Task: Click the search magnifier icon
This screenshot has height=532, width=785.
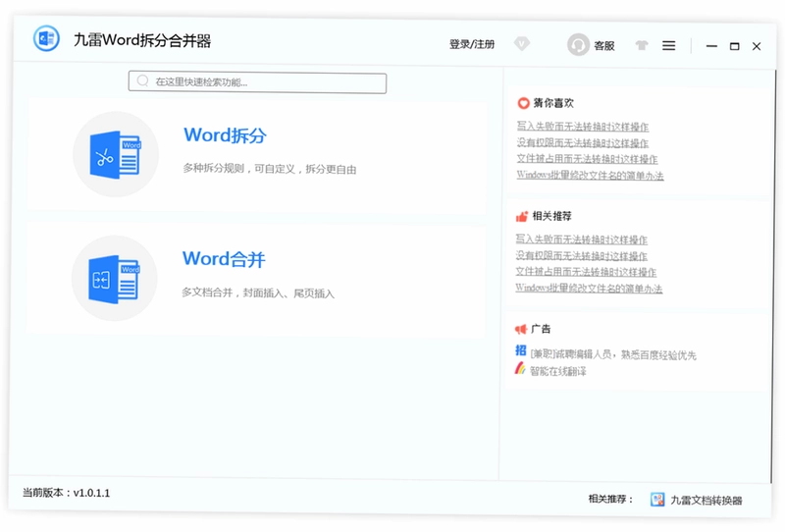Action: 142,80
